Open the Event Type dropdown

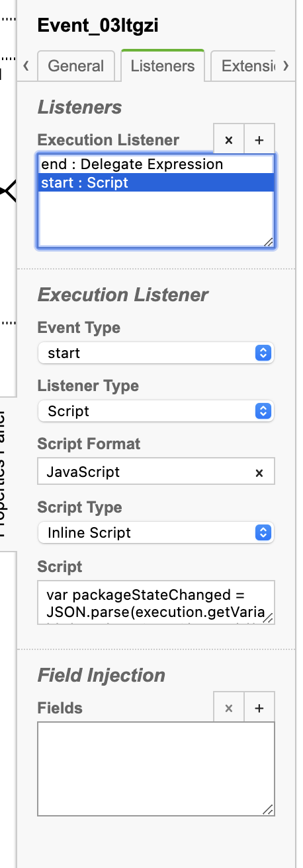[156, 353]
